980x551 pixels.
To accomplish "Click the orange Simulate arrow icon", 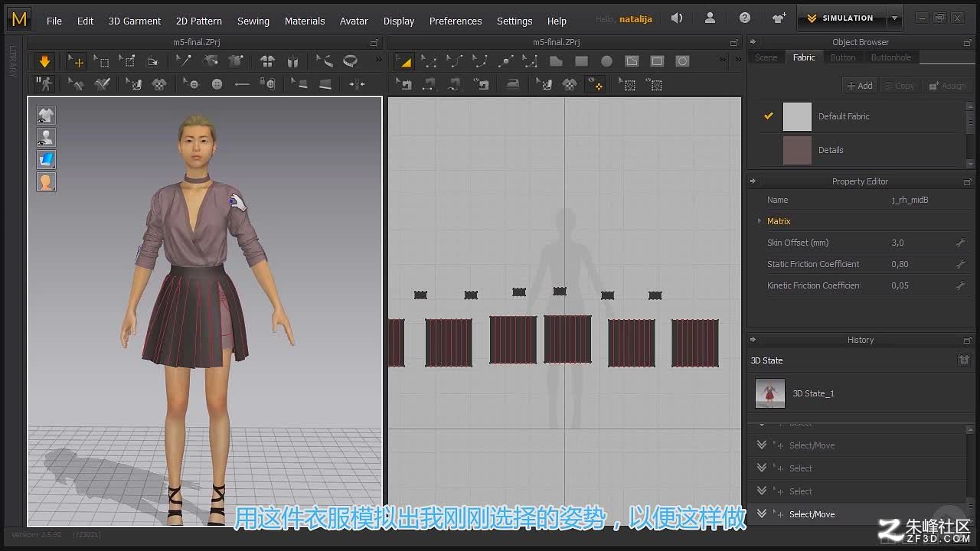I will 44,61.
